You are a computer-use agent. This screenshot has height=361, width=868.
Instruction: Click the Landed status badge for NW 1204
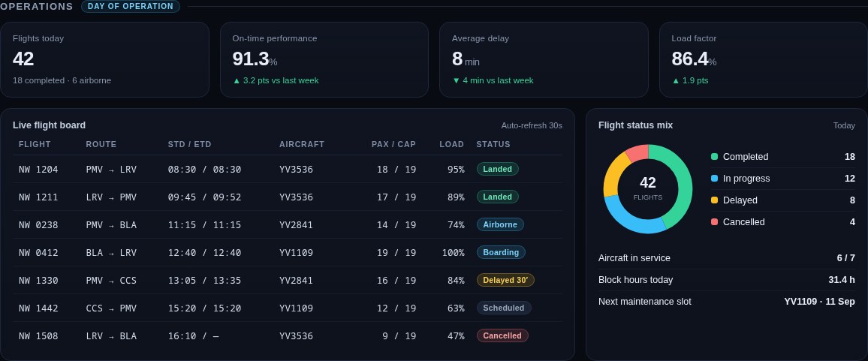coord(498,169)
